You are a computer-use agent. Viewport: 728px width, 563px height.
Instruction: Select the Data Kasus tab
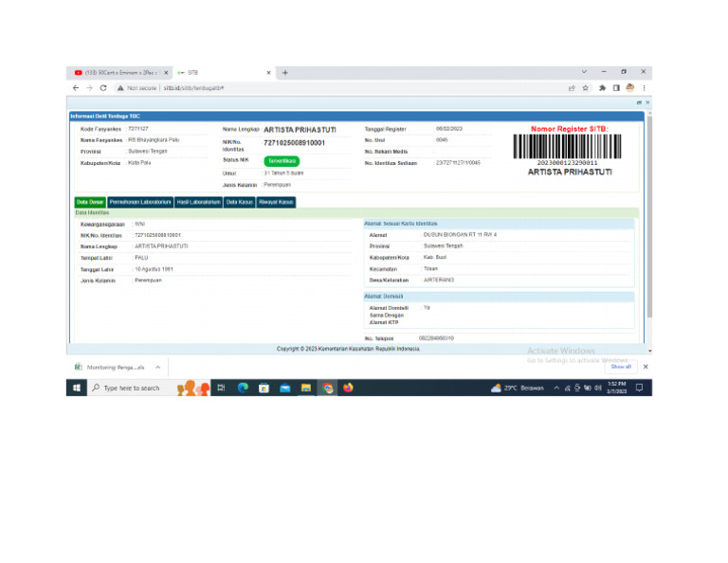[x=240, y=203]
